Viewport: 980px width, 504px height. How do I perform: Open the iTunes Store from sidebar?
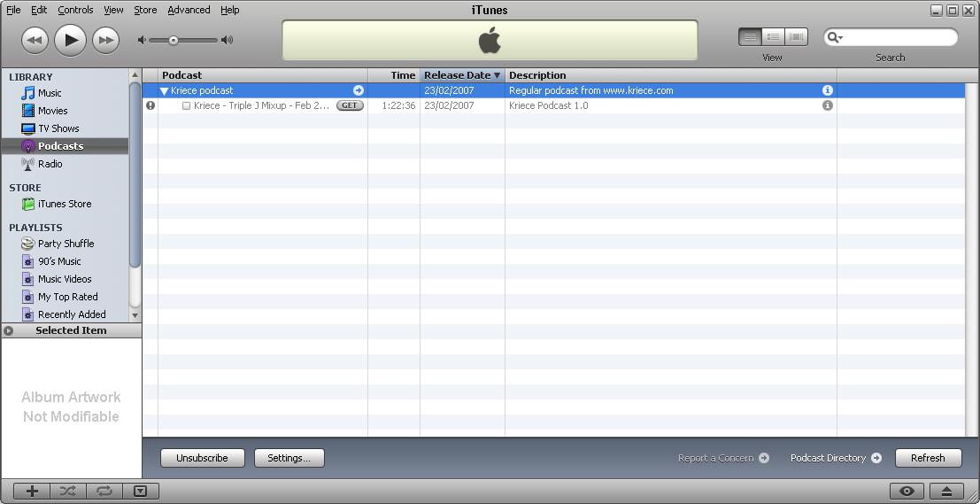point(64,204)
